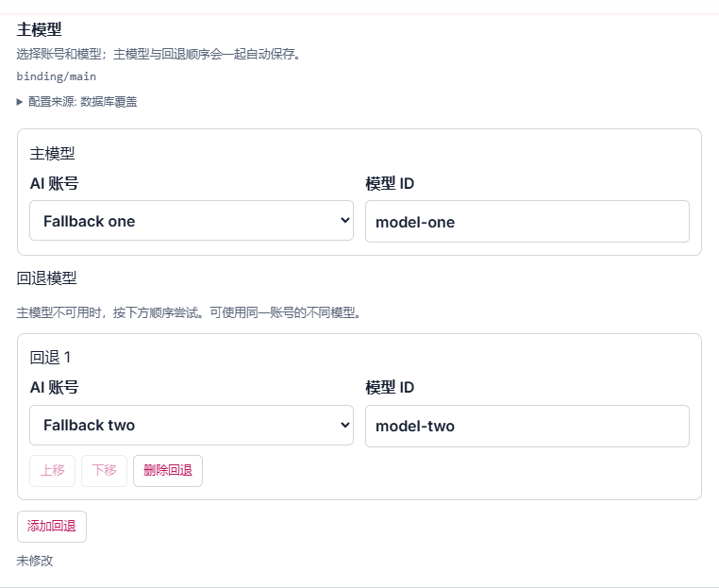Expand the 配置来源: 数据库覆盖 disclosure

tap(77, 102)
